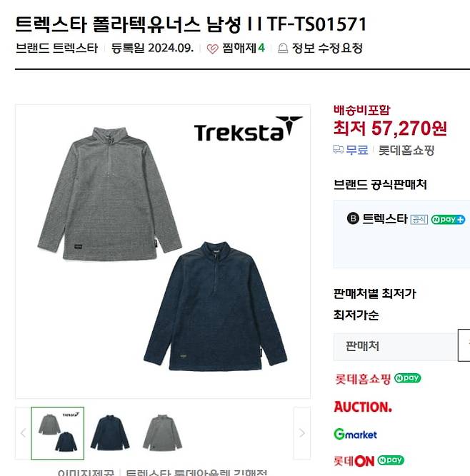Click the round B brand badge icon
Screen dimensions: 470x476
[353, 218]
